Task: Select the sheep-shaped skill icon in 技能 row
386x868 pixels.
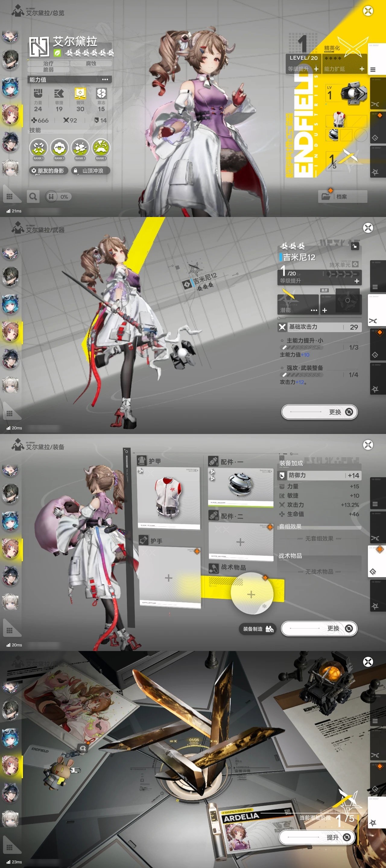Action: coord(59,148)
